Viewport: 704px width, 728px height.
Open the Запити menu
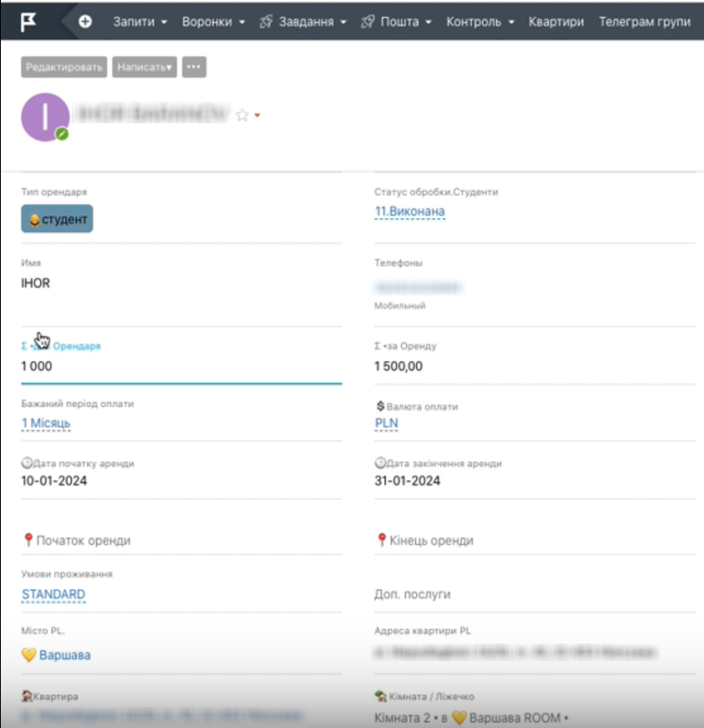coord(140,21)
